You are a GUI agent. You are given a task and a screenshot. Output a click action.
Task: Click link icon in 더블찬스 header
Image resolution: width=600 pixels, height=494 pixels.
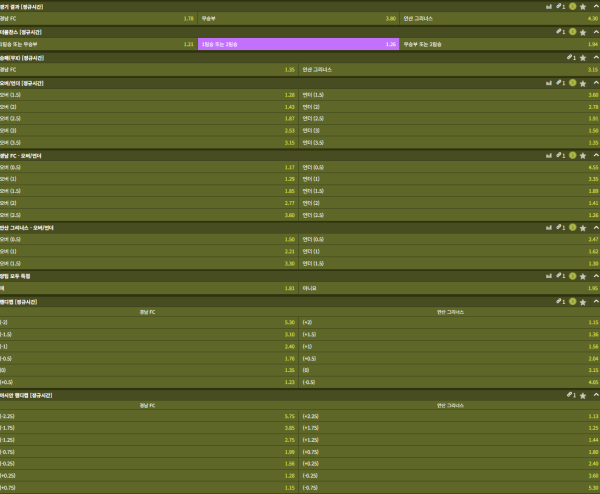pyautogui.click(x=560, y=31)
